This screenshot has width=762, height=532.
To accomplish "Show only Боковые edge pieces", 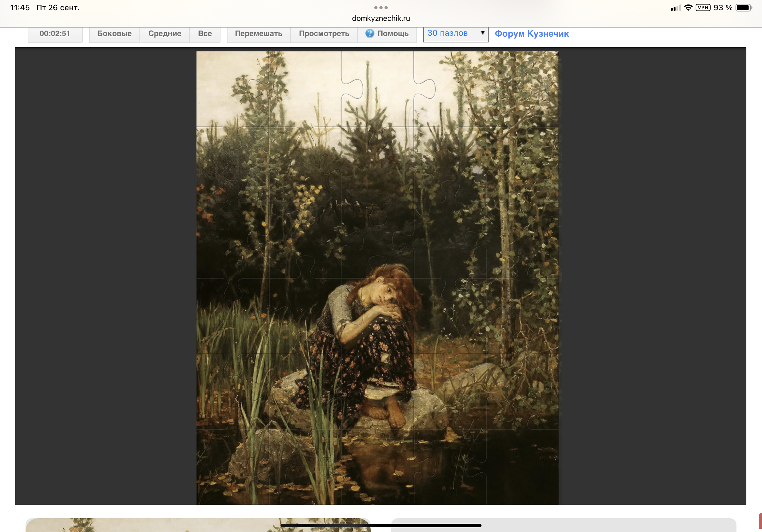I will 114,33.
